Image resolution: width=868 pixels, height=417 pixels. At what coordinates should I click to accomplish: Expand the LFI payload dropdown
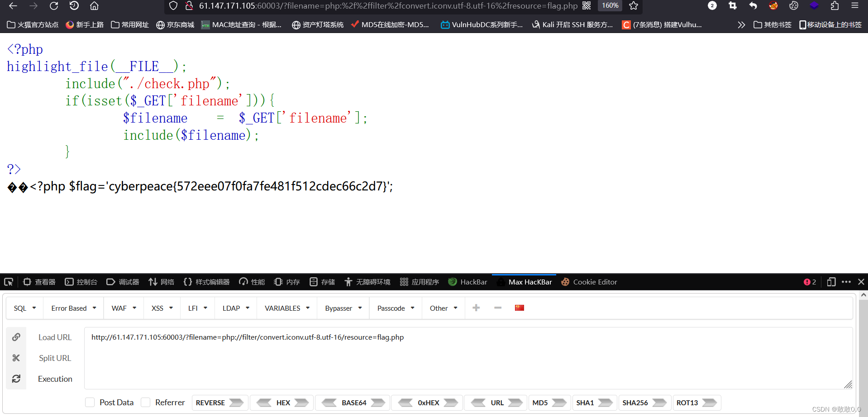[x=197, y=308]
